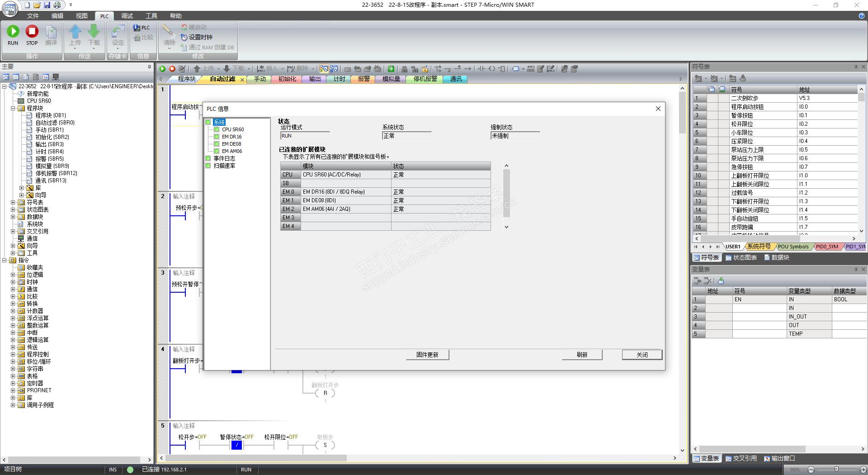Click the red stop icon in the editor toolbar
868x475 pixels.
172,69
